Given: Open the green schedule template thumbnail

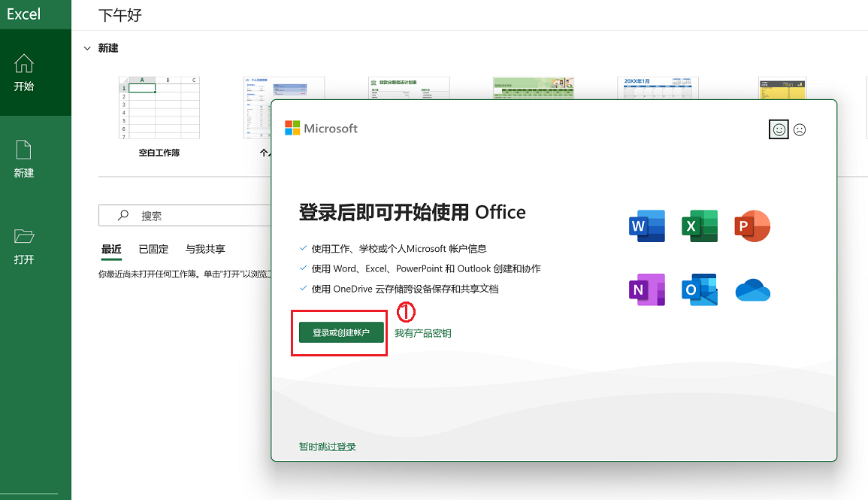Looking at the screenshot, I should [533, 88].
